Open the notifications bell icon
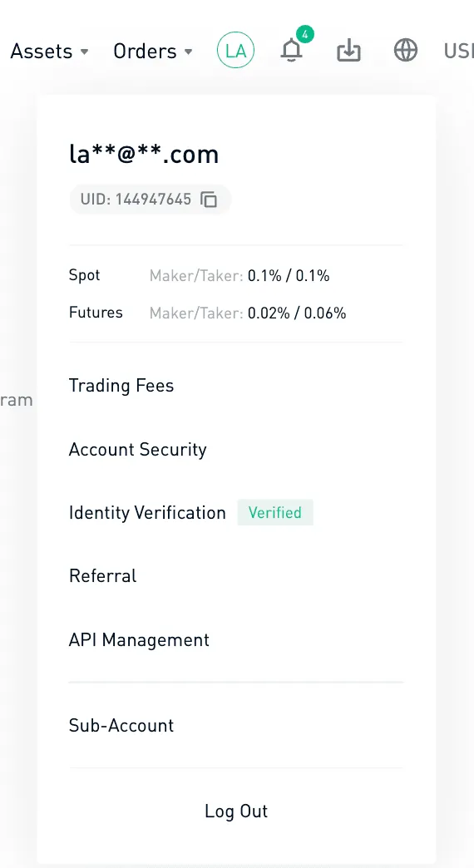The image size is (474, 868). [291, 51]
